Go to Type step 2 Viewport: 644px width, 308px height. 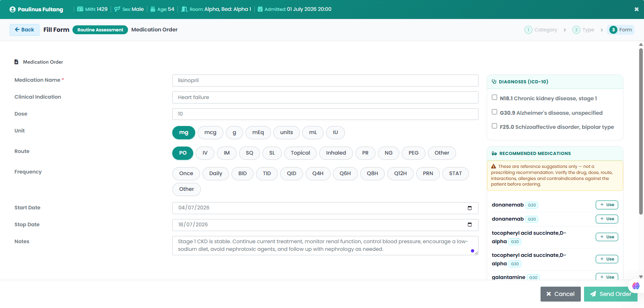tap(583, 30)
